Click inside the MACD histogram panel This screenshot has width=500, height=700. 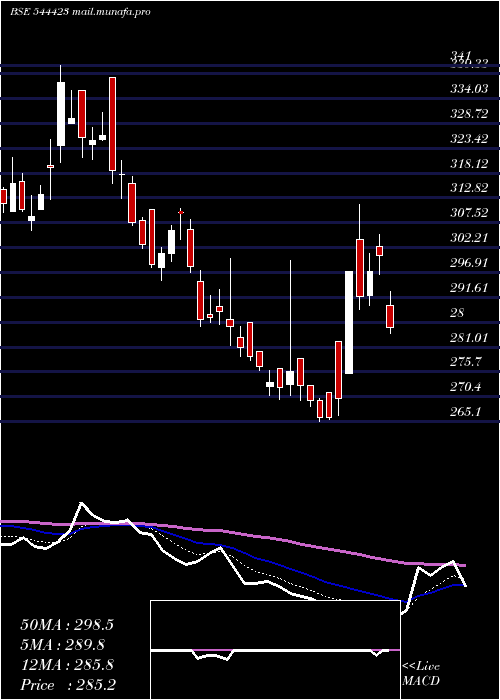pyautogui.click(x=275, y=650)
